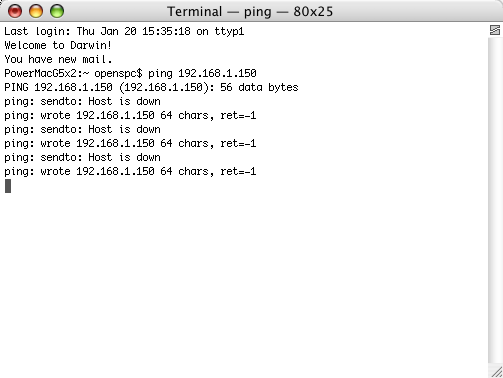The width and height of the screenshot is (503, 378).
Task: Click the 56 data bytes text
Action: [259, 87]
